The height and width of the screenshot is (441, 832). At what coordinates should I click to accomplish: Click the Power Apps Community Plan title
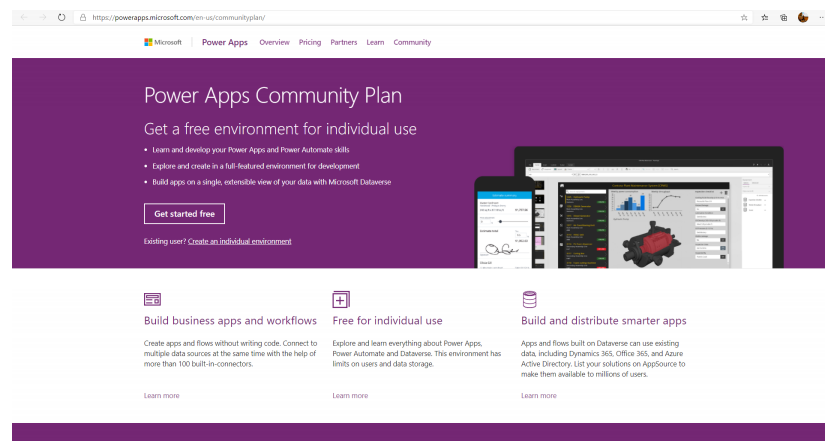[x=273, y=96]
